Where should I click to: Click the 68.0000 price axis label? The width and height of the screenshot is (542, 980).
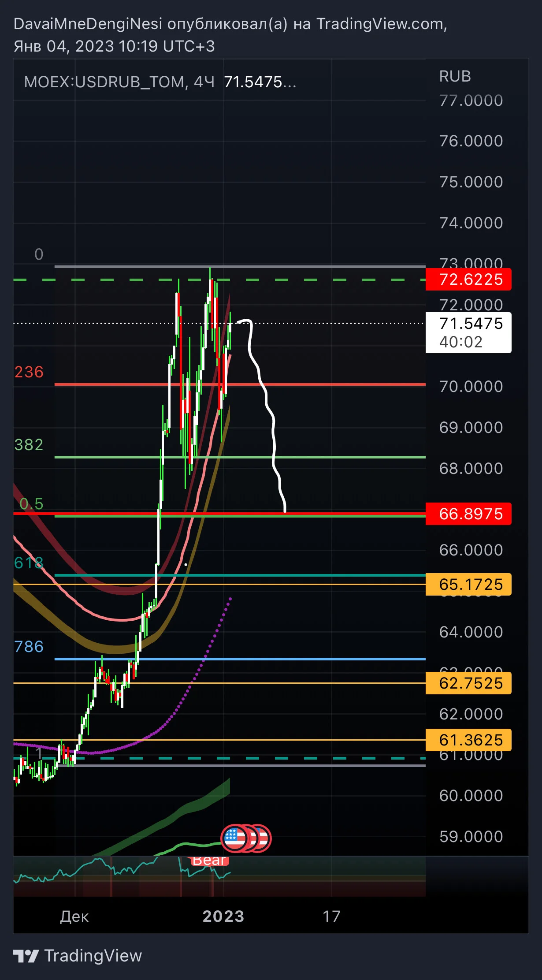pos(471,469)
